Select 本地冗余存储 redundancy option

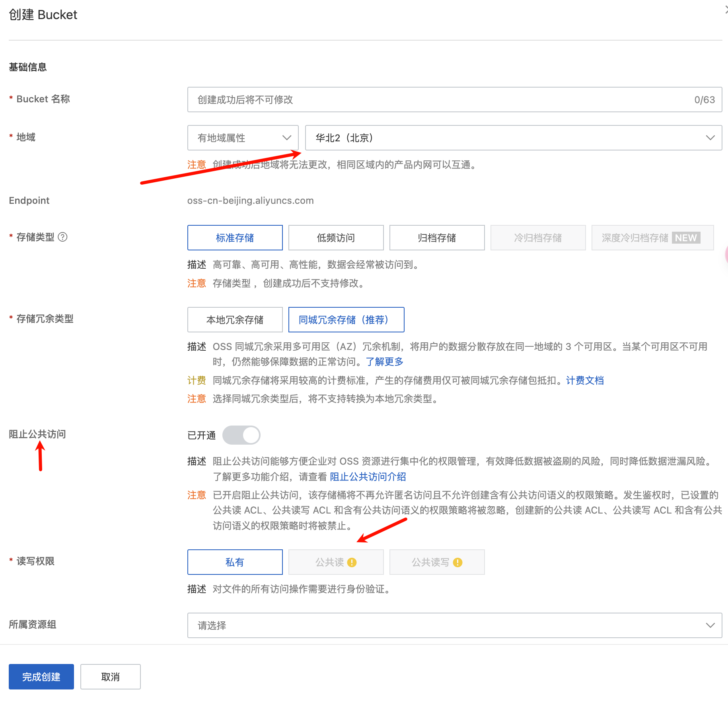235,320
